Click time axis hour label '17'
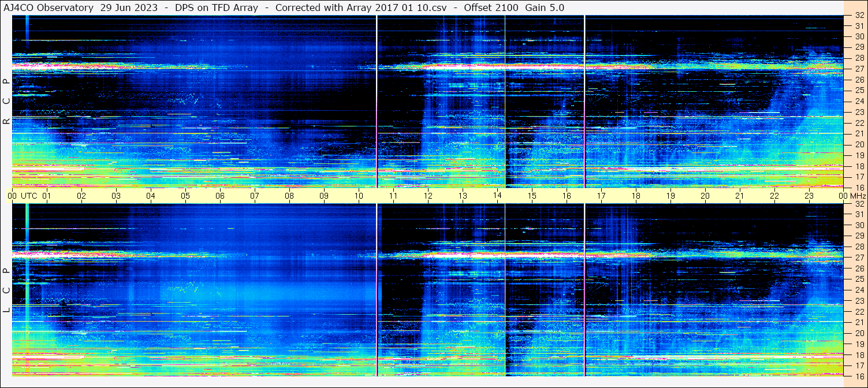Image resolution: width=868 pixels, height=388 pixels. pos(601,196)
